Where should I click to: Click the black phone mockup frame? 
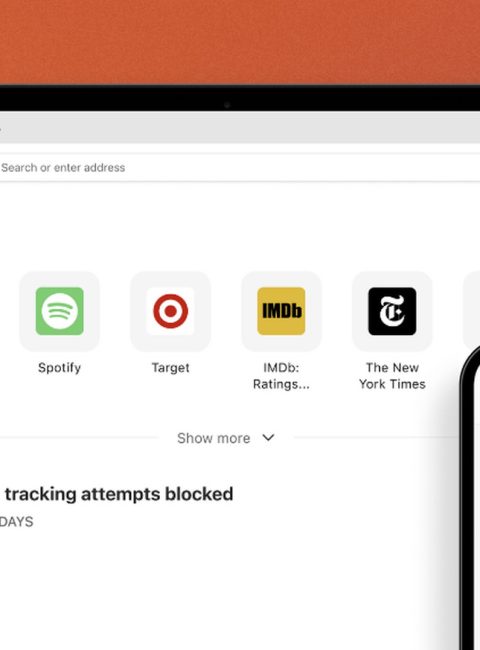tap(468, 497)
